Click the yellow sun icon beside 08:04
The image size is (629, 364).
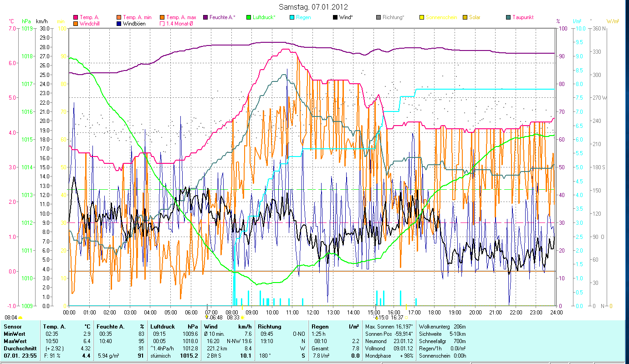tap(20, 318)
